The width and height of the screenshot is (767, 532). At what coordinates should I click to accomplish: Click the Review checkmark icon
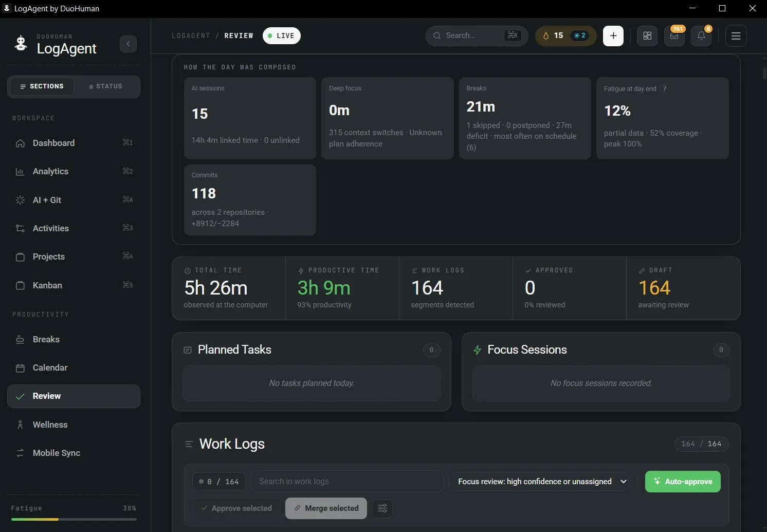point(20,396)
